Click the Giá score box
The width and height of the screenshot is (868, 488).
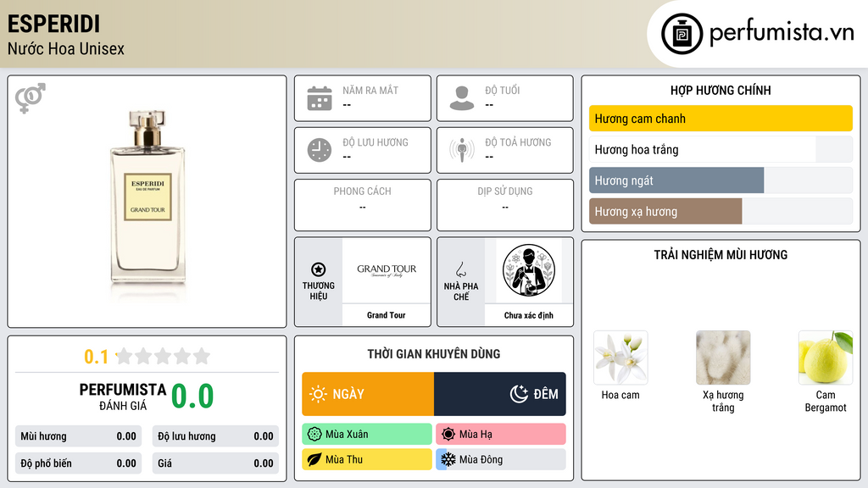pyautogui.click(x=215, y=463)
